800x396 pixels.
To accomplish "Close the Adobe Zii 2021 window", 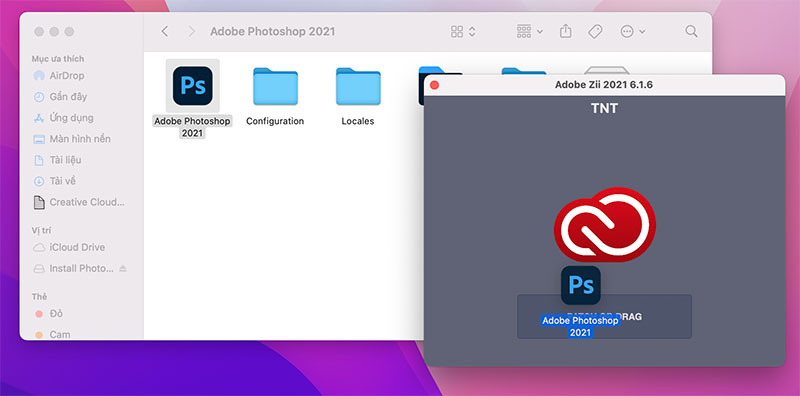I will click(x=434, y=85).
